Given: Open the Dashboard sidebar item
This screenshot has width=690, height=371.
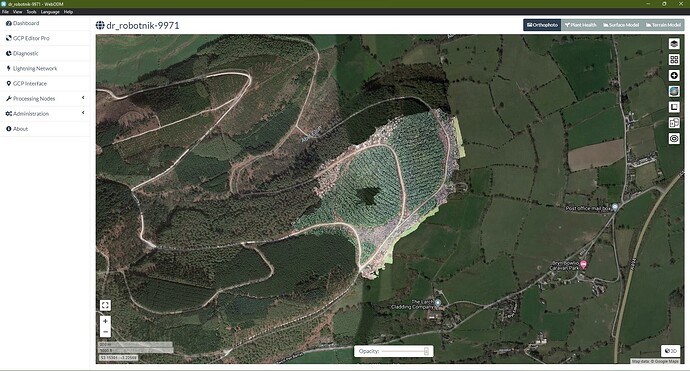Looking at the screenshot, I should [44, 23].
